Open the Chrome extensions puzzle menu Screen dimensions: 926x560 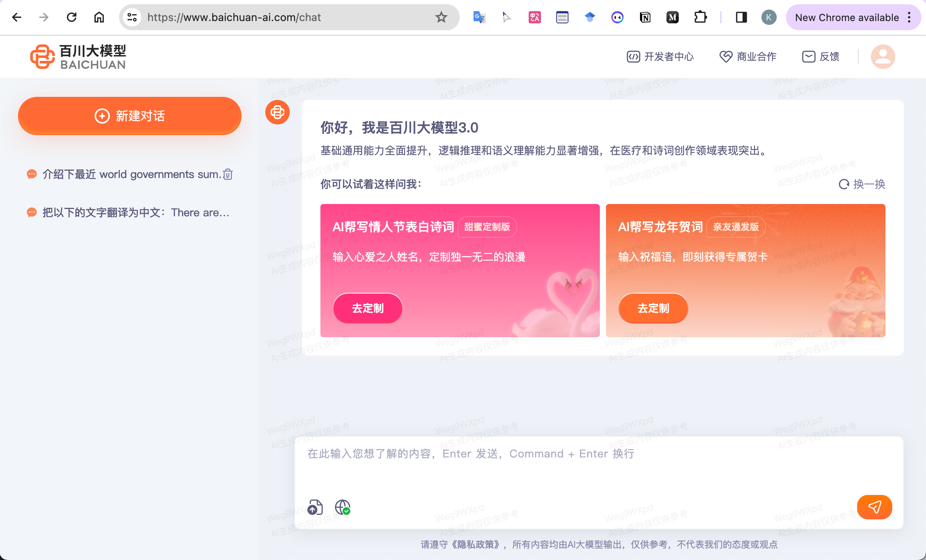[x=700, y=17]
